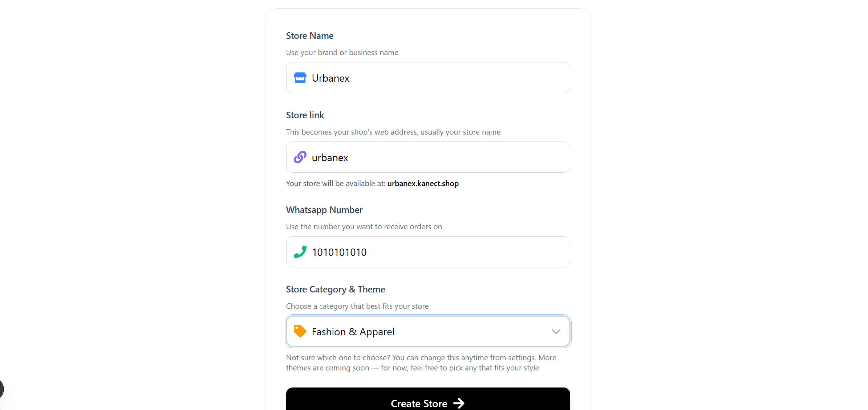868x410 pixels.
Task: Open the Store Category dropdown chevron
Action: click(556, 331)
